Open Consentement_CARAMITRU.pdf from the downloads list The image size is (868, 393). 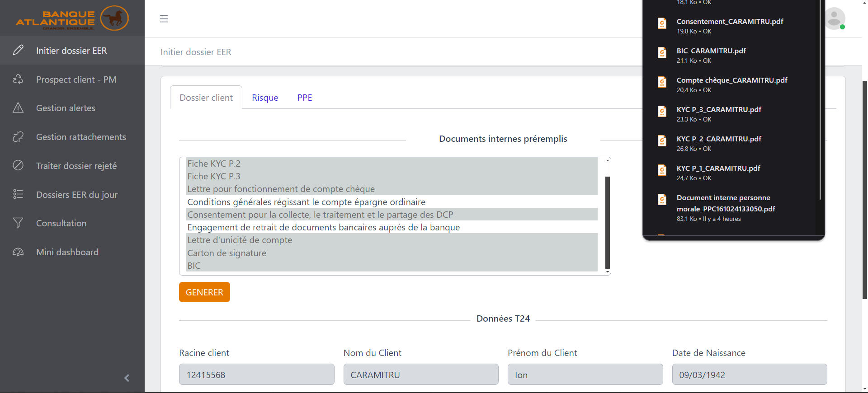(x=729, y=22)
